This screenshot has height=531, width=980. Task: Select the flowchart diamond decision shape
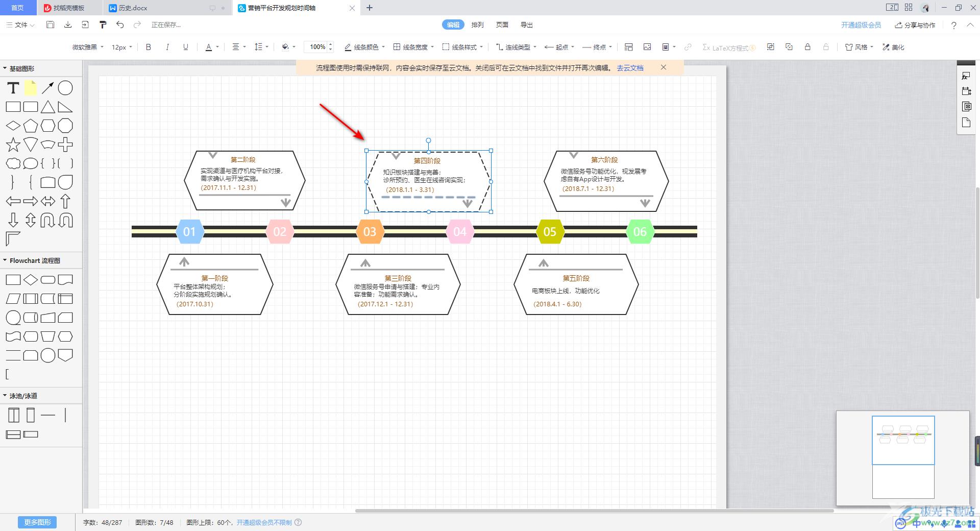pos(31,280)
